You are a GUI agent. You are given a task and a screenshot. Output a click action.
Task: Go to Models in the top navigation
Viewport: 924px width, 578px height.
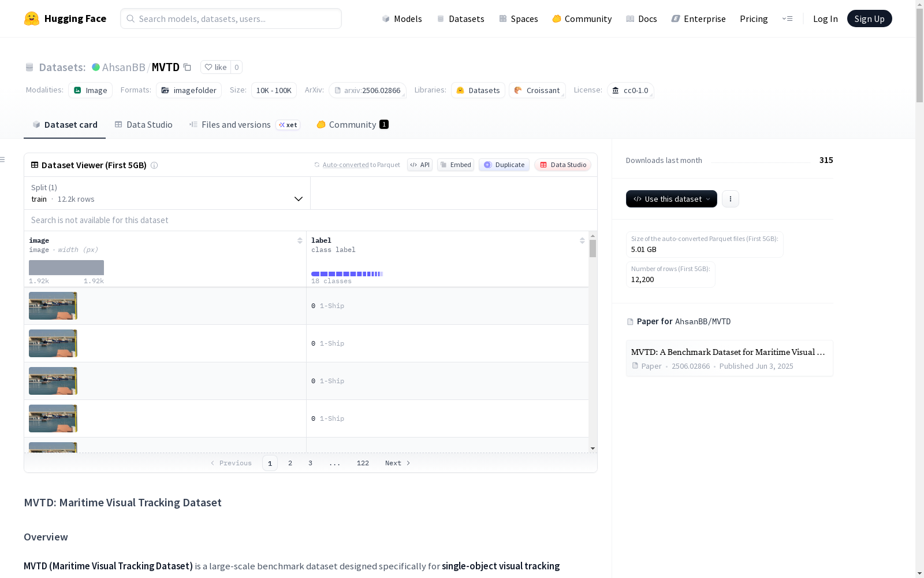tap(402, 18)
